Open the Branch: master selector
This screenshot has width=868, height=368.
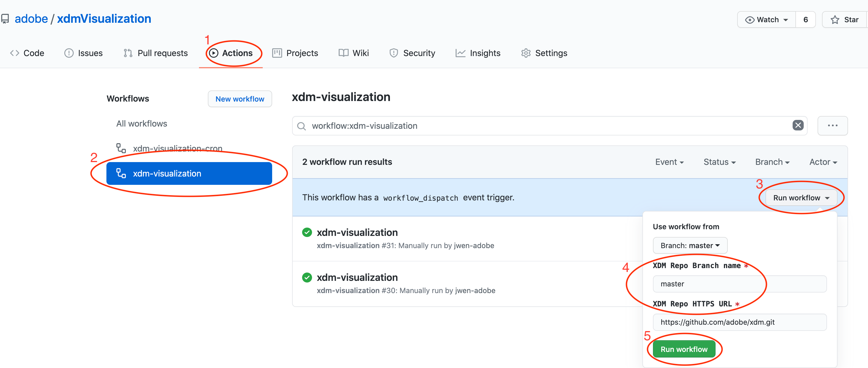690,246
